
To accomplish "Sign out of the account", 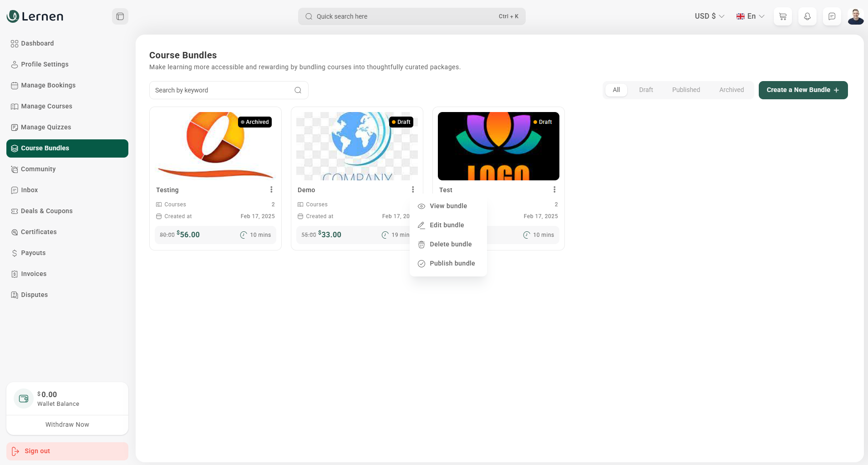I will 67,451.
